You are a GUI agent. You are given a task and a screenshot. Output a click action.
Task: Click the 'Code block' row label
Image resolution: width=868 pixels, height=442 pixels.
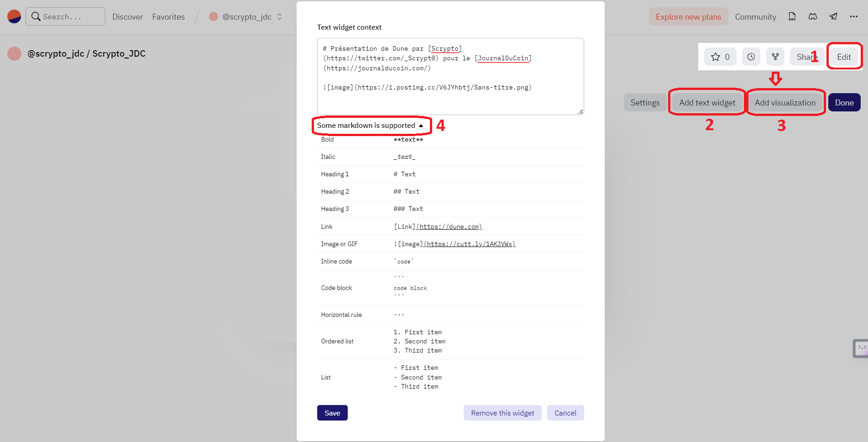click(336, 288)
